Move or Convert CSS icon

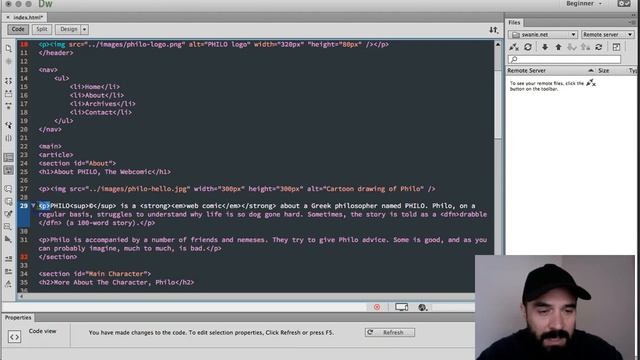tap(8, 239)
